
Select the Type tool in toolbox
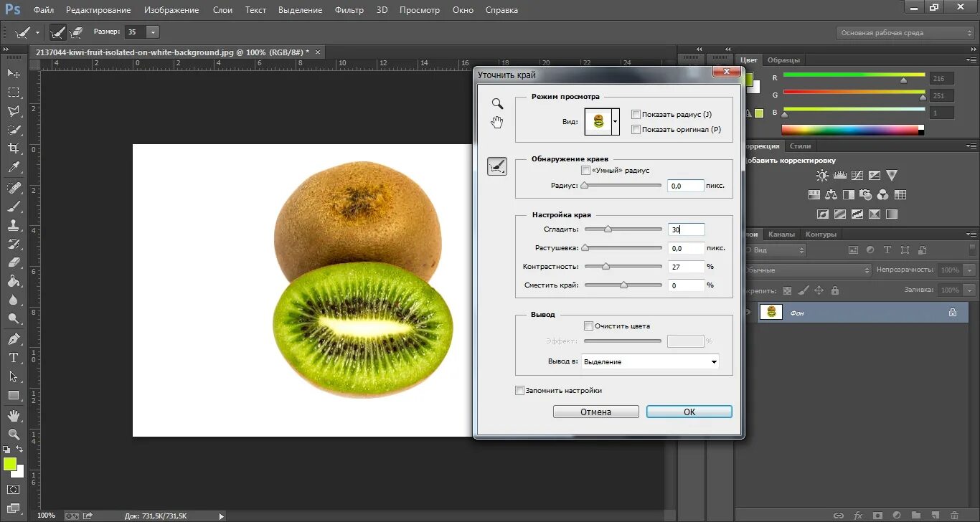coord(14,358)
